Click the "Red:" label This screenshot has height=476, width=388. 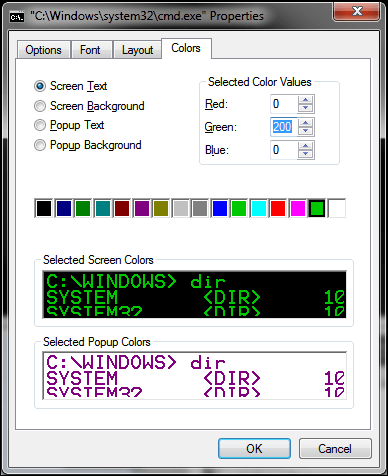click(x=216, y=104)
